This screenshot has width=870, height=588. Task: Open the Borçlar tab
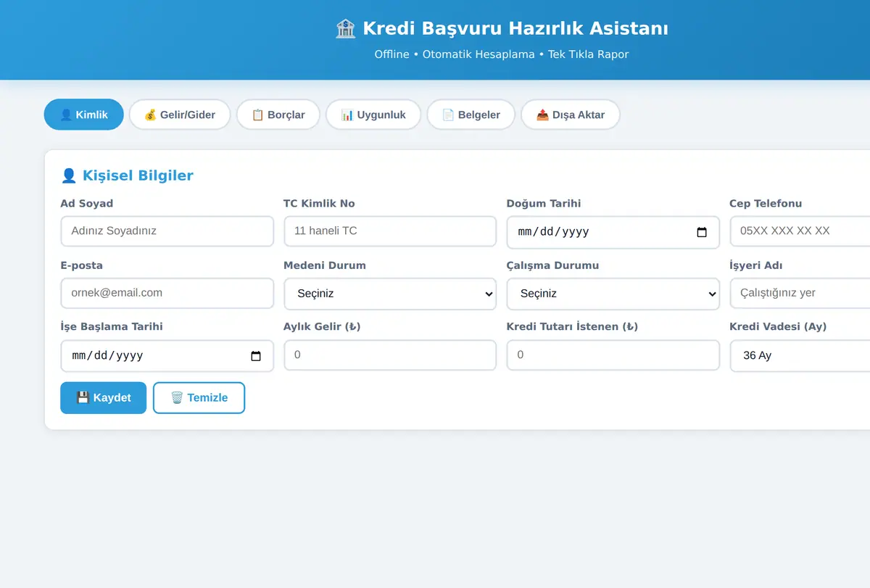tap(278, 115)
